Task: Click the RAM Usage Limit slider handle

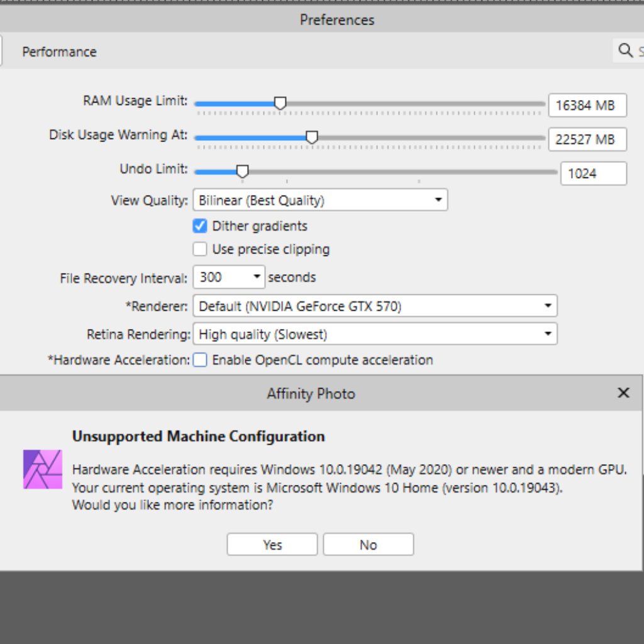Action: 280,103
